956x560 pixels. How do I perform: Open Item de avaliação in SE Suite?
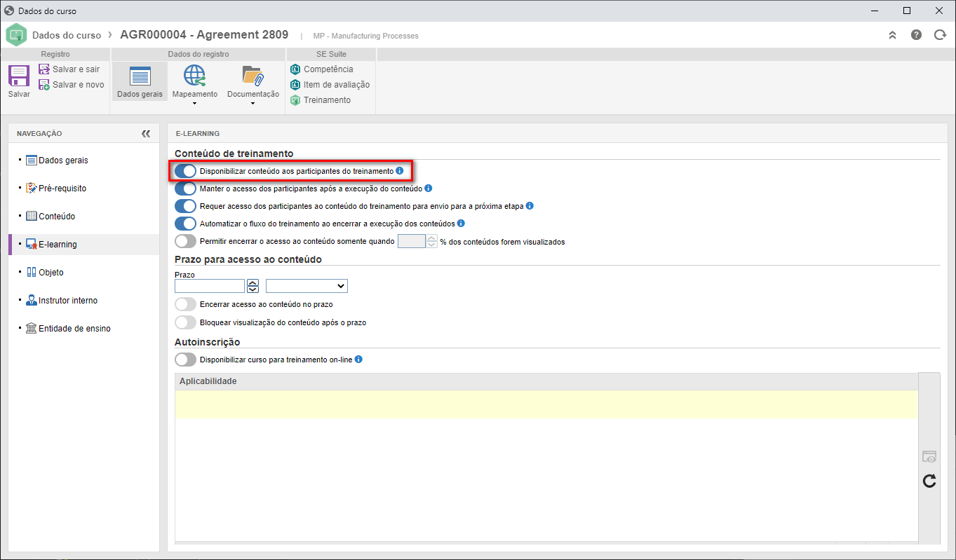(330, 85)
